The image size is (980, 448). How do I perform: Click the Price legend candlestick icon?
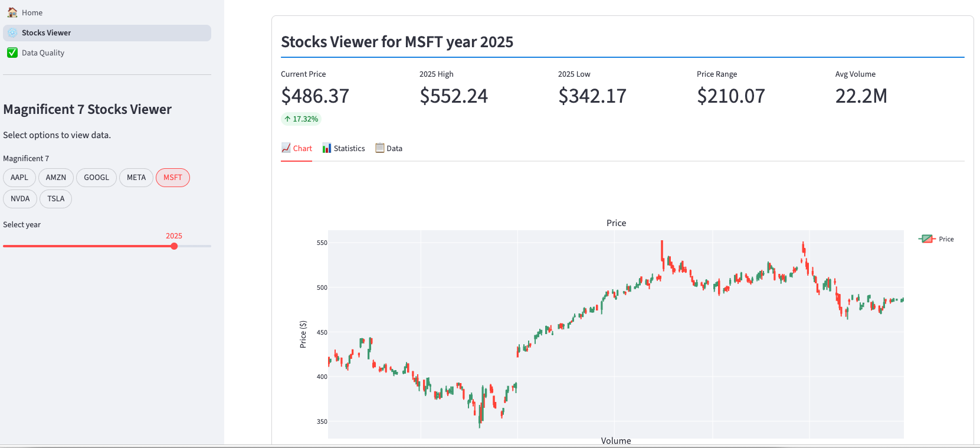927,239
